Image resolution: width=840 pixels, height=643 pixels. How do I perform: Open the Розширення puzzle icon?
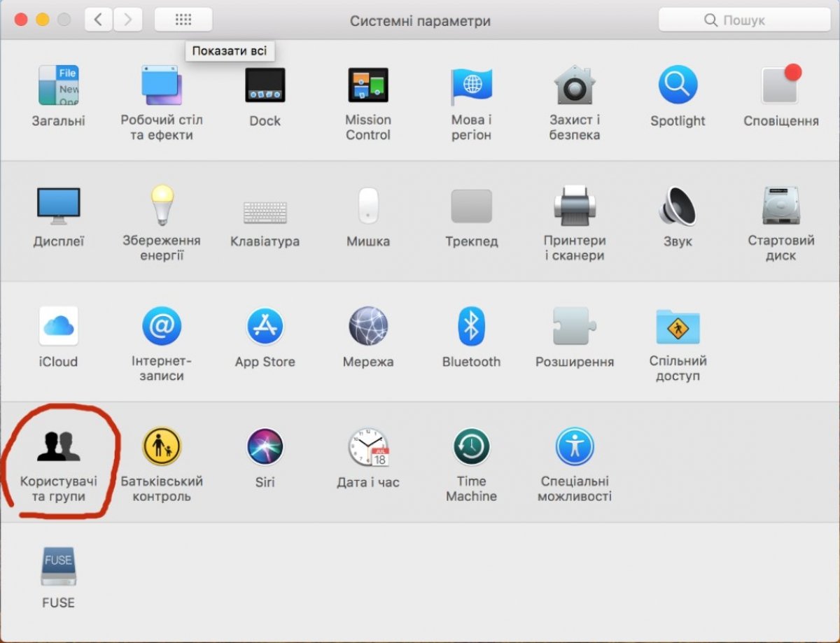(575, 326)
